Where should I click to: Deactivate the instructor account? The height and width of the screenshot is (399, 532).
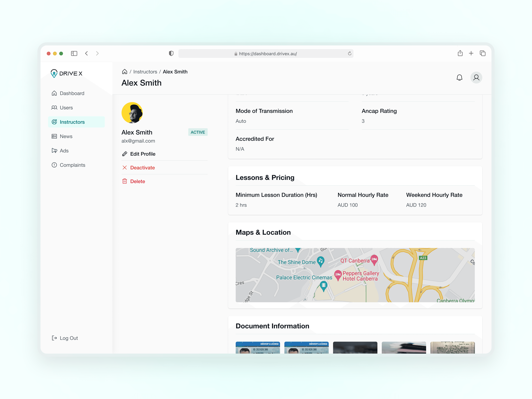click(x=142, y=168)
